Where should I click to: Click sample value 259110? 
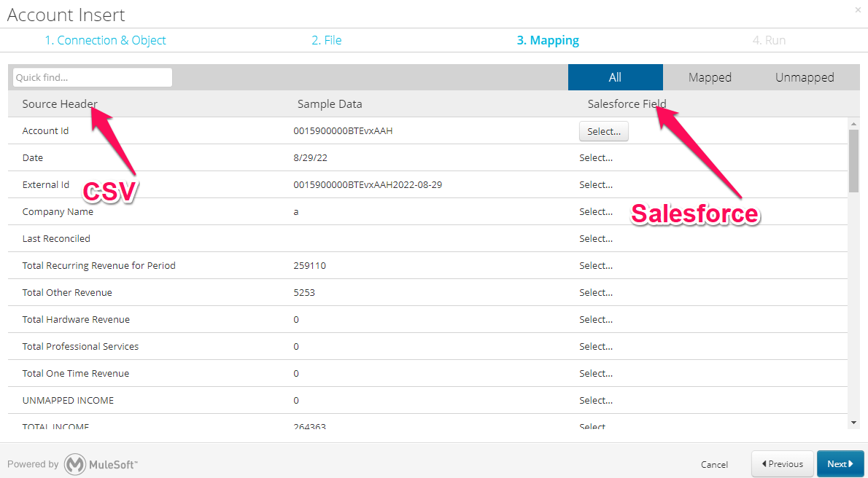[309, 265]
